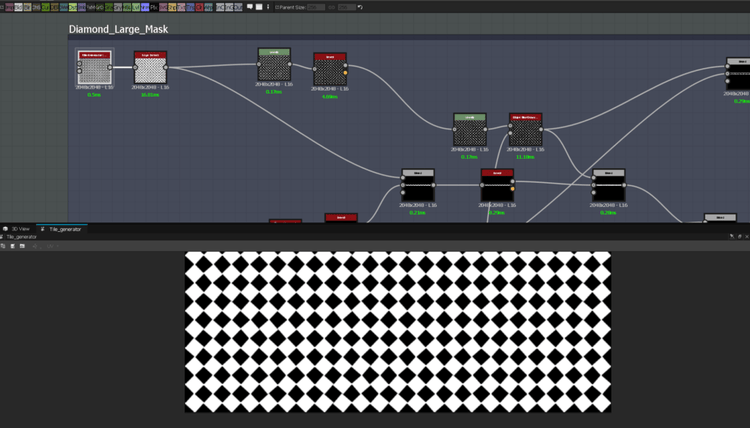The image size is (750, 428).
Task: Click the reset arrow icon beside Parent Size
Action: [360, 7]
